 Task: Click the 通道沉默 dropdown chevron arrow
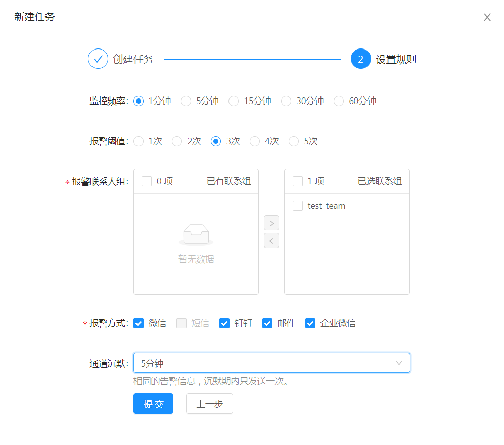pos(399,363)
